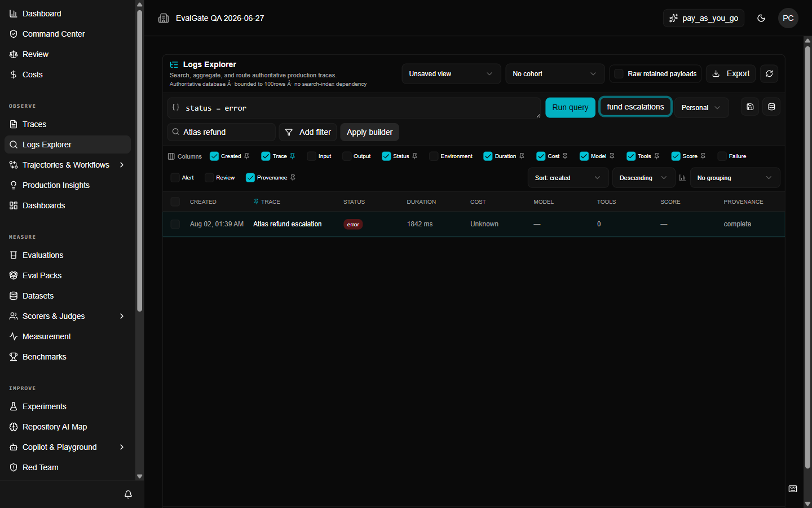Image resolution: width=812 pixels, height=508 pixels.
Task: Enable the Environment column checkbox
Action: click(434, 156)
